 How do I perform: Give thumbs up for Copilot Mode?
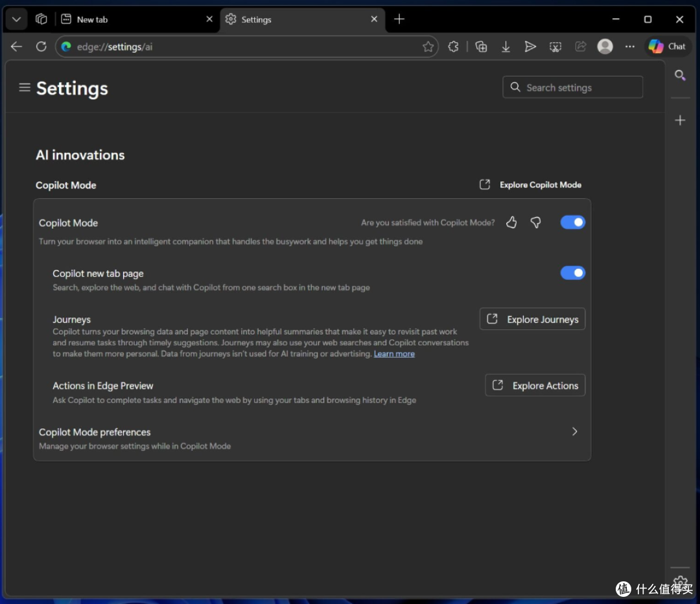click(511, 222)
